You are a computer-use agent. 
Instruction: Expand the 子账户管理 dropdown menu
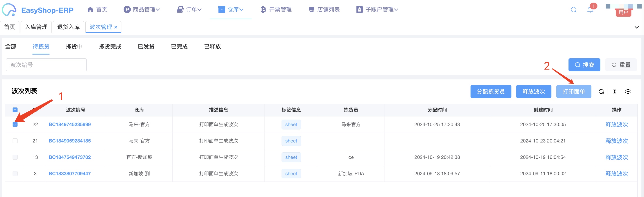tap(396, 10)
